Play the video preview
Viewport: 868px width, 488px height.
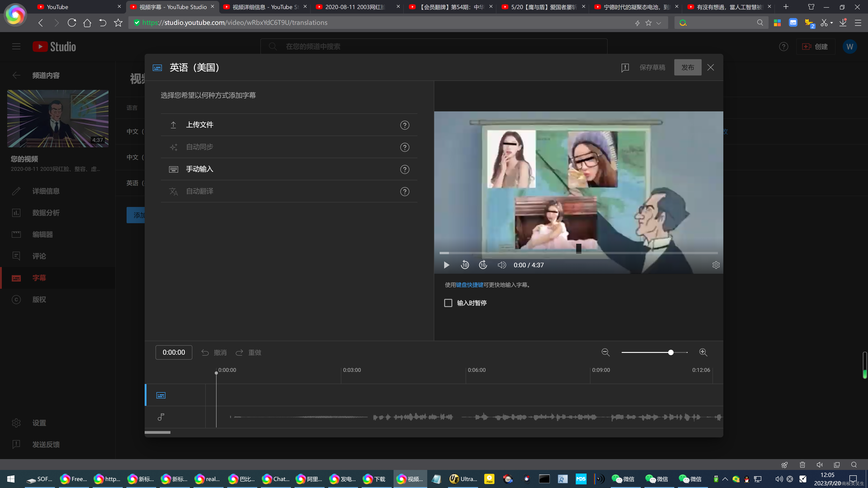coord(446,265)
